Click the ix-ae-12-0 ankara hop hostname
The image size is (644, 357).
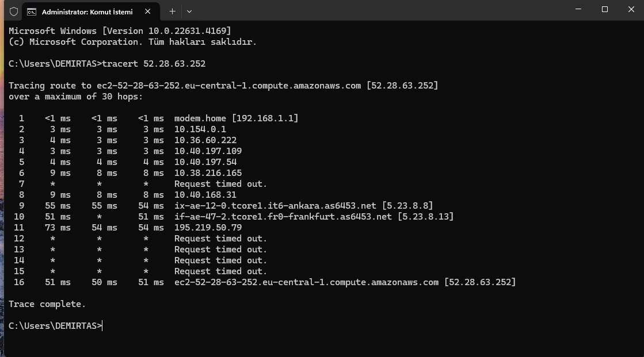275,206
